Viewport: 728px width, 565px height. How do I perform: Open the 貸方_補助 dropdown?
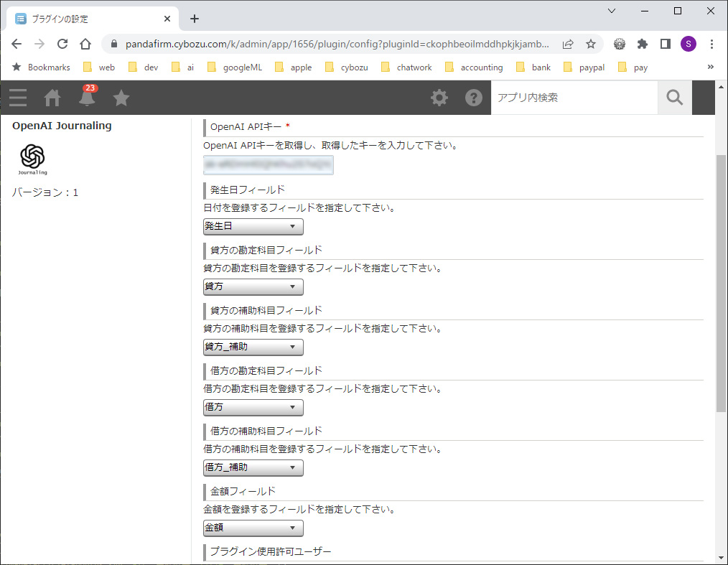click(x=253, y=347)
